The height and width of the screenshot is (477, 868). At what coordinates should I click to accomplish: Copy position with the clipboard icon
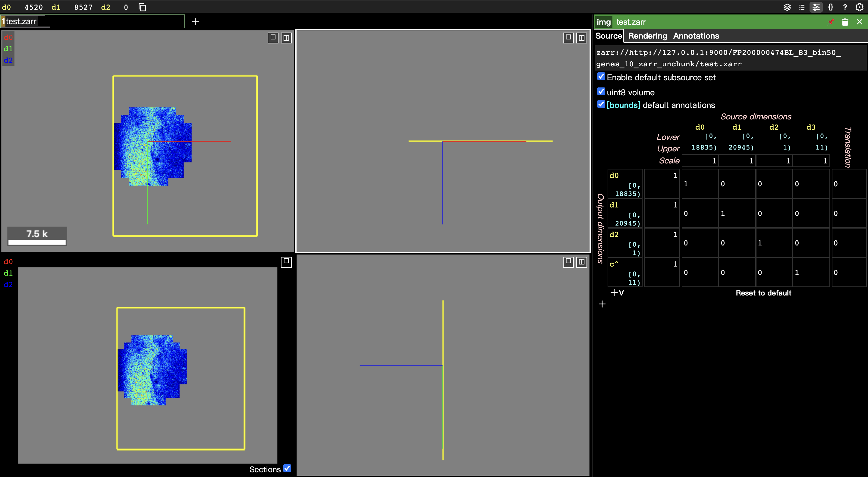click(x=142, y=7)
